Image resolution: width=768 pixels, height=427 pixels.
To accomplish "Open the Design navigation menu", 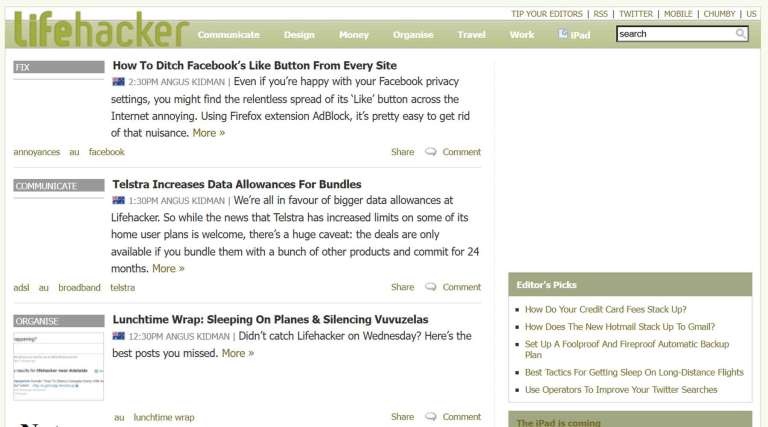I will (299, 35).
